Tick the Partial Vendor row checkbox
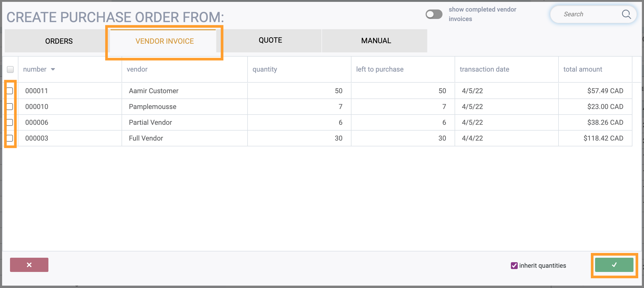Viewport: 644px width, 288px height. pos(10,122)
